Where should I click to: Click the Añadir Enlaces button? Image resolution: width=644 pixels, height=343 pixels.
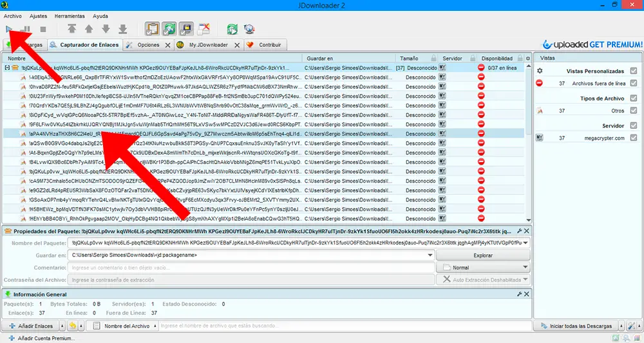pyautogui.click(x=31, y=326)
